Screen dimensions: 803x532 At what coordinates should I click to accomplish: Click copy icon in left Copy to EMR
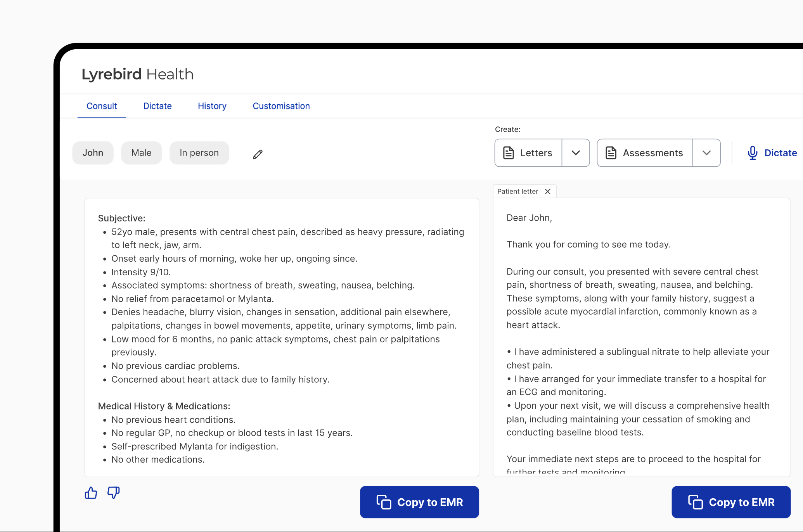tap(384, 502)
